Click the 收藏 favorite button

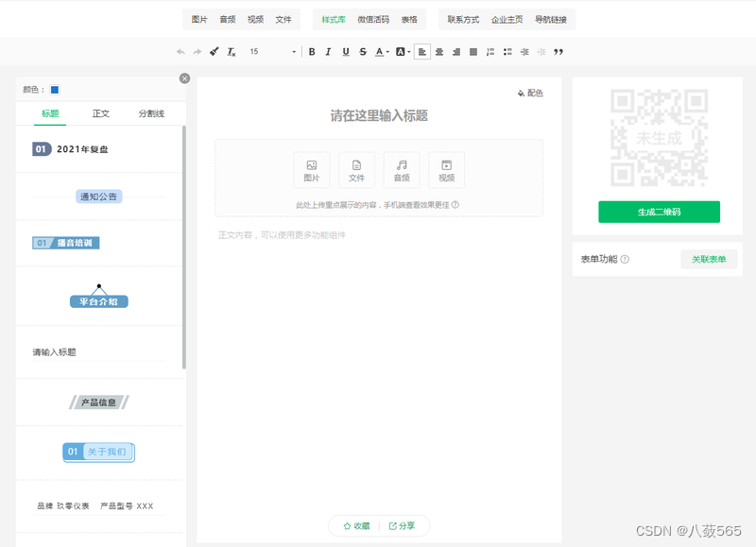click(x=357, y=526)
